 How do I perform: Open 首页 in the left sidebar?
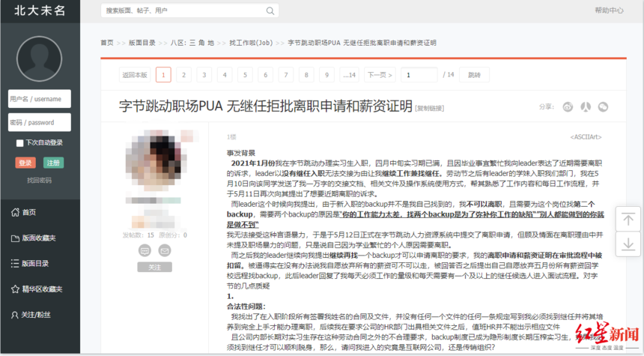pyautogui.click(x=24, y=212)
